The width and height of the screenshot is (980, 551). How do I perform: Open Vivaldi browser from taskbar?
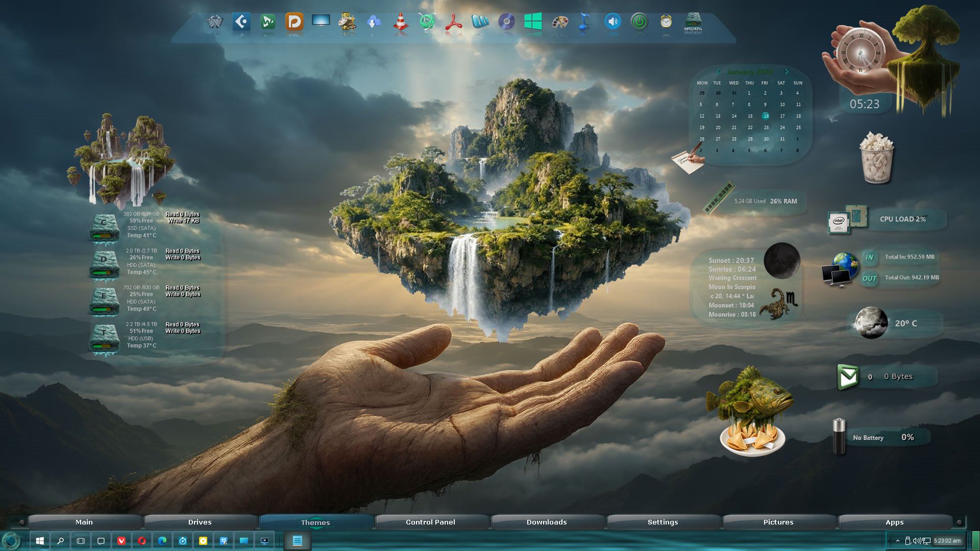click(121, 541)
